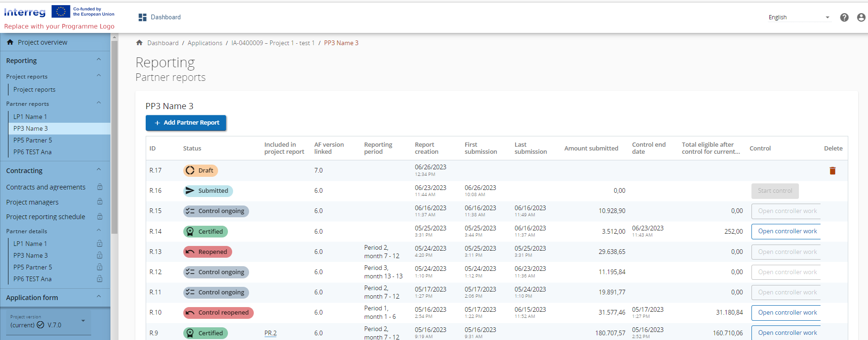Viewport: 868px width, 340px height.
Task: Go to Applications in the breadcrumb
Action: (205, 43)
